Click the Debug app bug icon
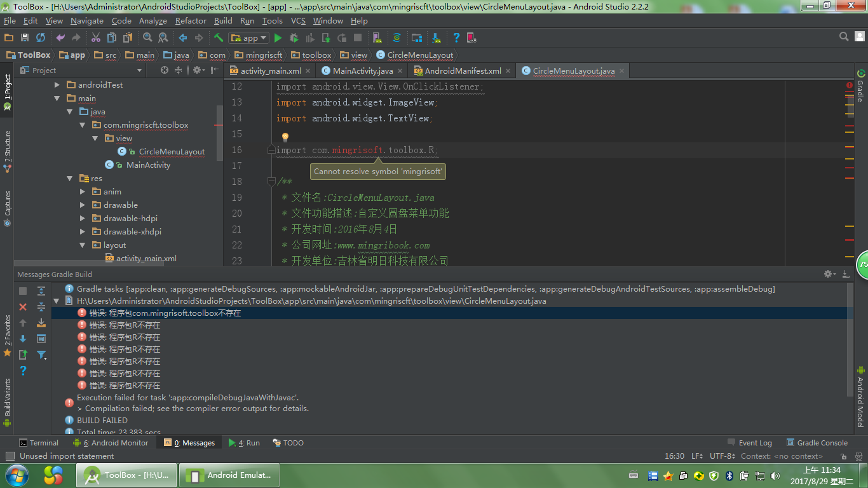Viewport: 868px width, 488px height. coord(294,38)
